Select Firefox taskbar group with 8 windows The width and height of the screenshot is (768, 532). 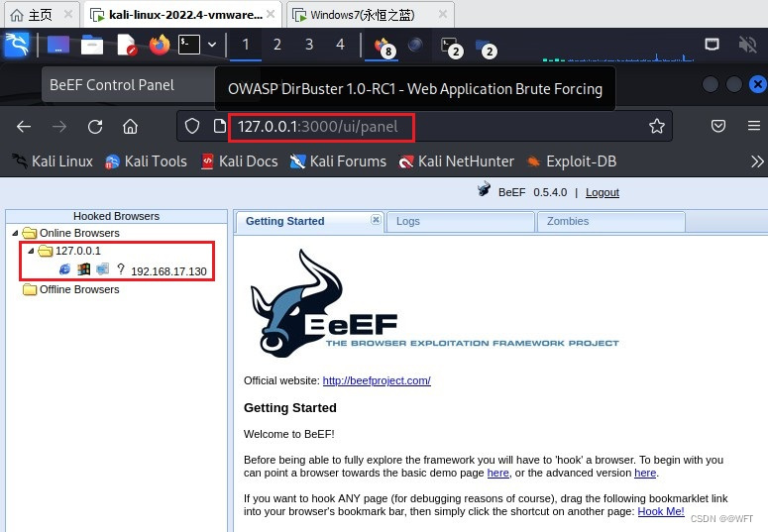click(x=383, y=46)
